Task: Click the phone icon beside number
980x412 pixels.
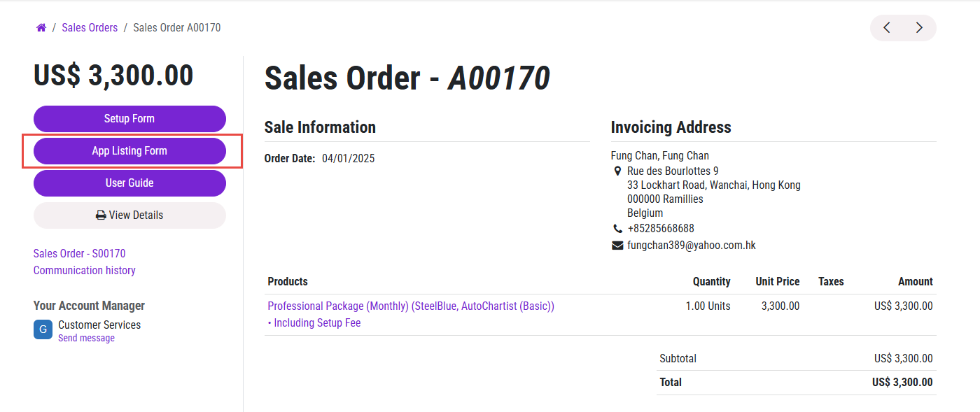Action: pos(617,229)
